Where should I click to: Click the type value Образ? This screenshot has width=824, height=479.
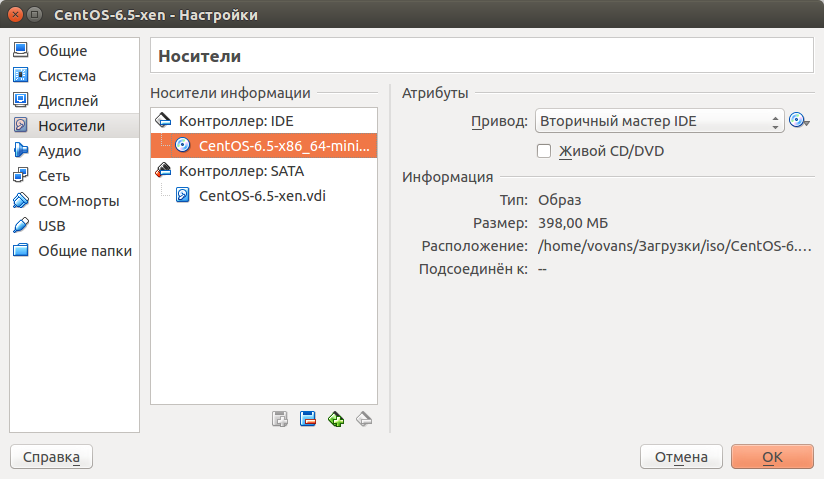[x=560, y=200]
